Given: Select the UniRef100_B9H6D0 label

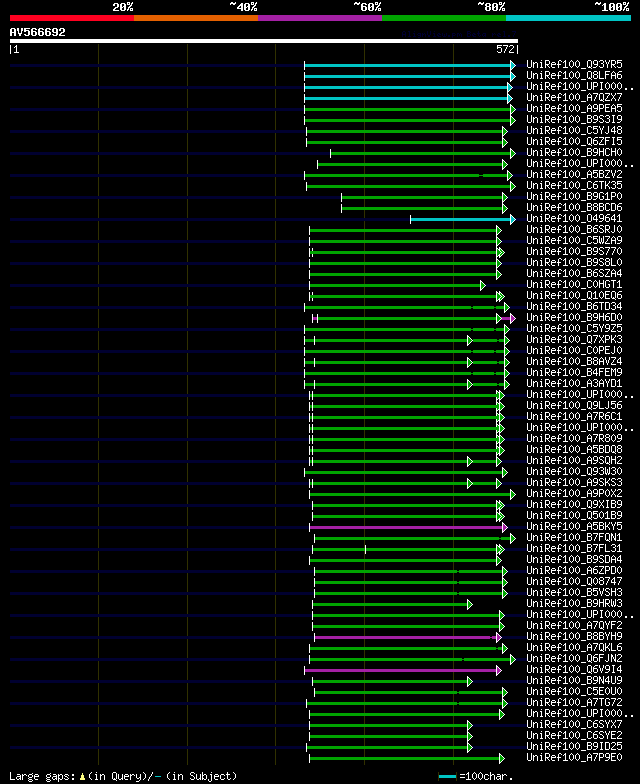Looking at the screenshot, I should [574, 318].
